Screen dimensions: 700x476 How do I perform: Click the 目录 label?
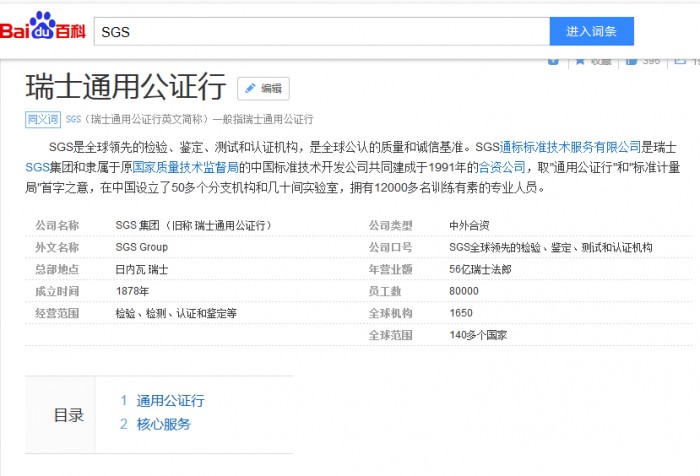point(69,415)
